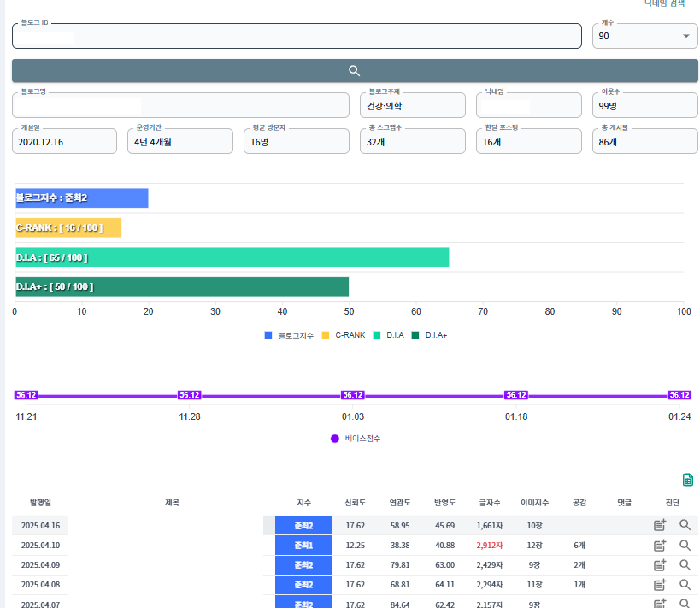Viewport: 700px width, 608px height.
Task: Click the 총 게시물 field showing 86개
Action: 645,142
